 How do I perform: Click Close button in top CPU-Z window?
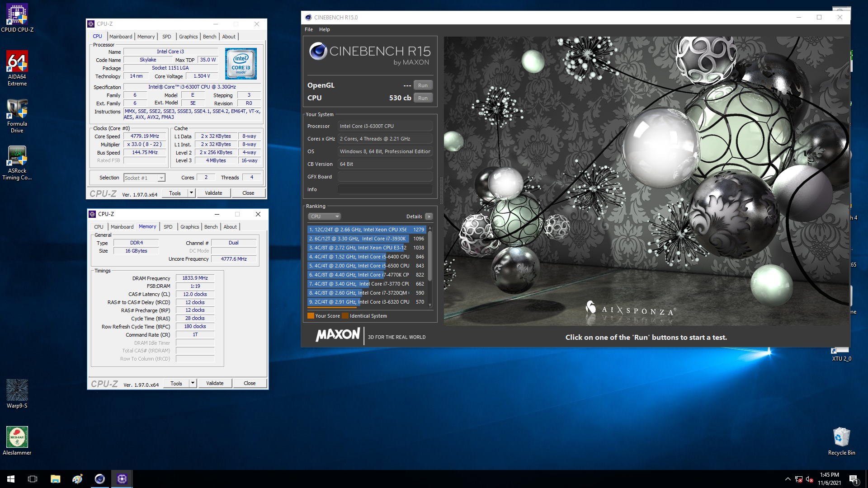tap(248, 193)
